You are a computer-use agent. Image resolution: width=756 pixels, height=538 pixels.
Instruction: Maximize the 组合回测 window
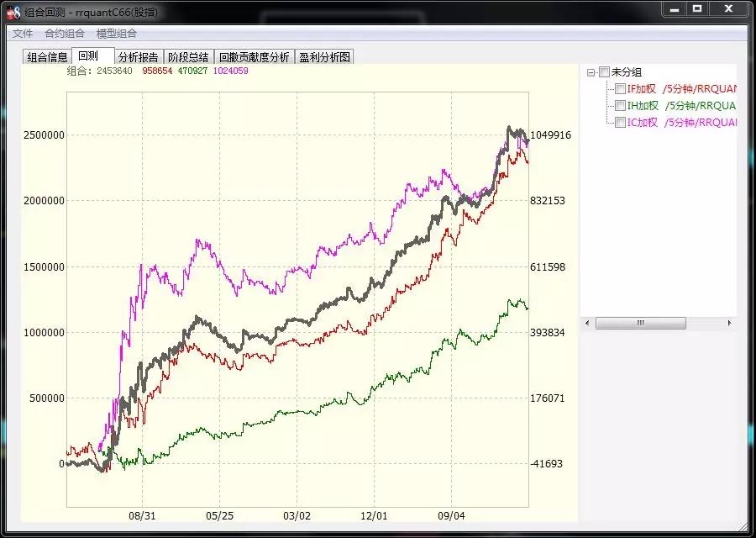point(697,8)
